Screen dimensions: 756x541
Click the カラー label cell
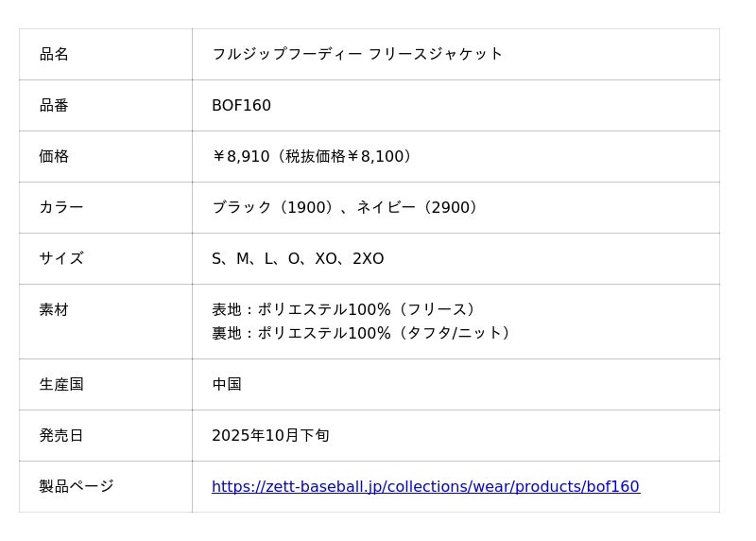pos(61,207)
